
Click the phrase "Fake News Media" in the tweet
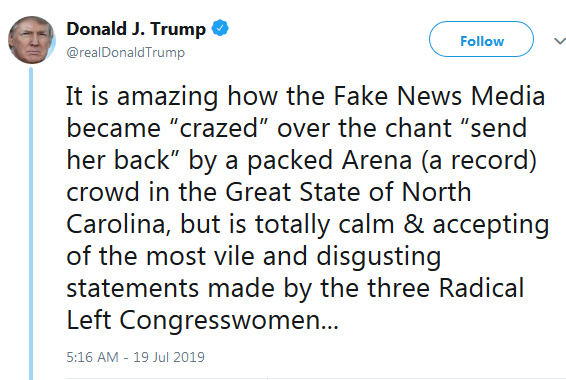439,96
